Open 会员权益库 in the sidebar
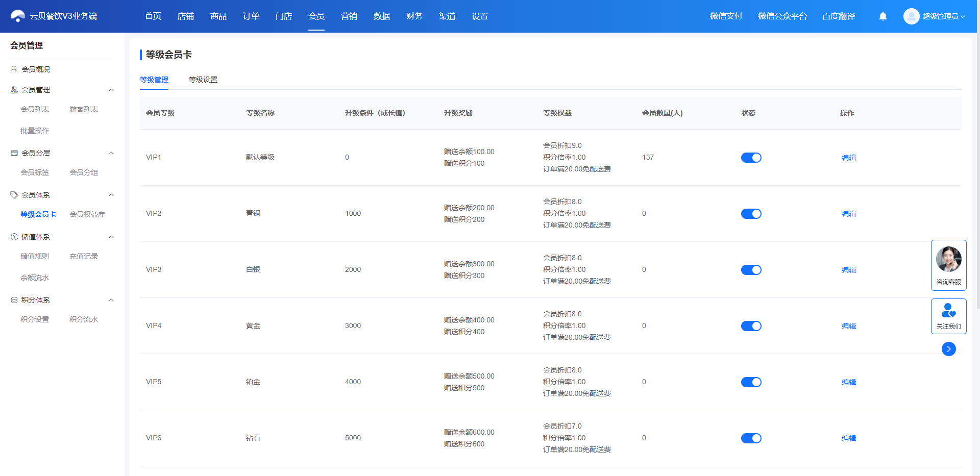 [x=87, y=214]
